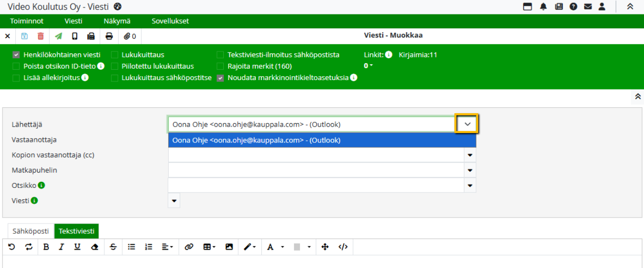644x268 pixels.
Task: Toggle Henkilökohtainen viesti checkbox
Action: tap(16, 55)
